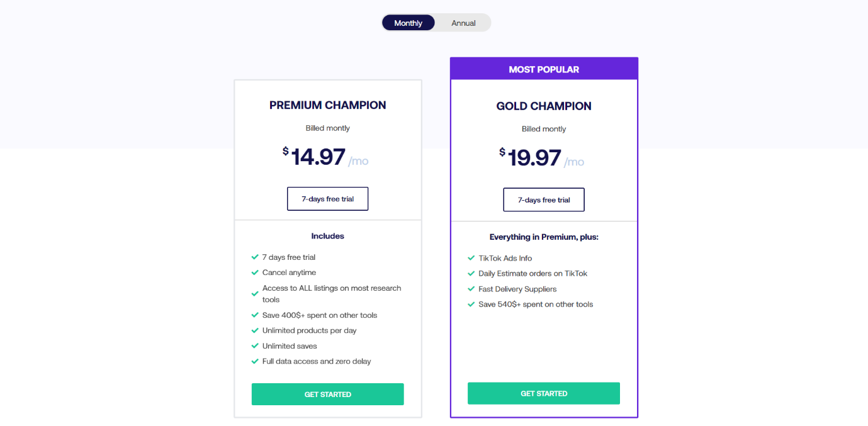The width and height of the screenshot is (868, 426).
Task: Click the $14.97 per month price
Action: [318, 157]
